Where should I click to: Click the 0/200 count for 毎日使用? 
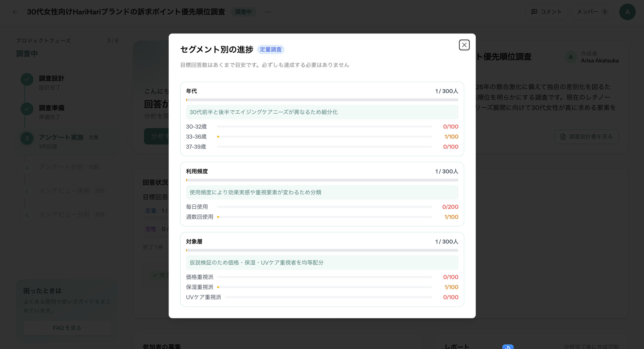pos(450,207)
